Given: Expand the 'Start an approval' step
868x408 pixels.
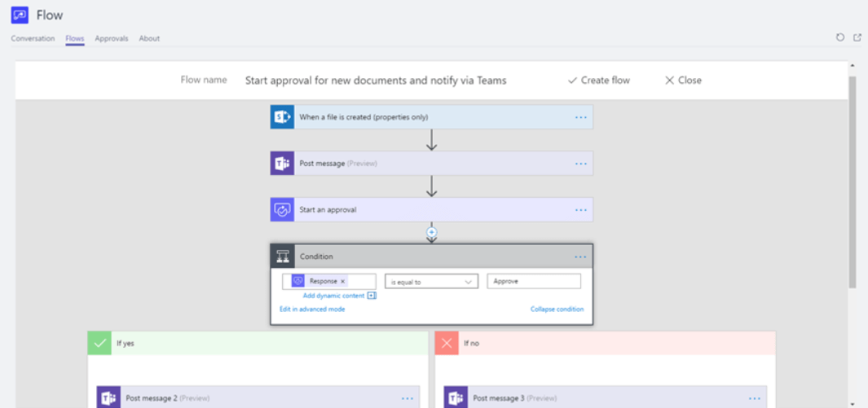Looking at the screenshot, I should pyautogui.click(x=432, y=210).
